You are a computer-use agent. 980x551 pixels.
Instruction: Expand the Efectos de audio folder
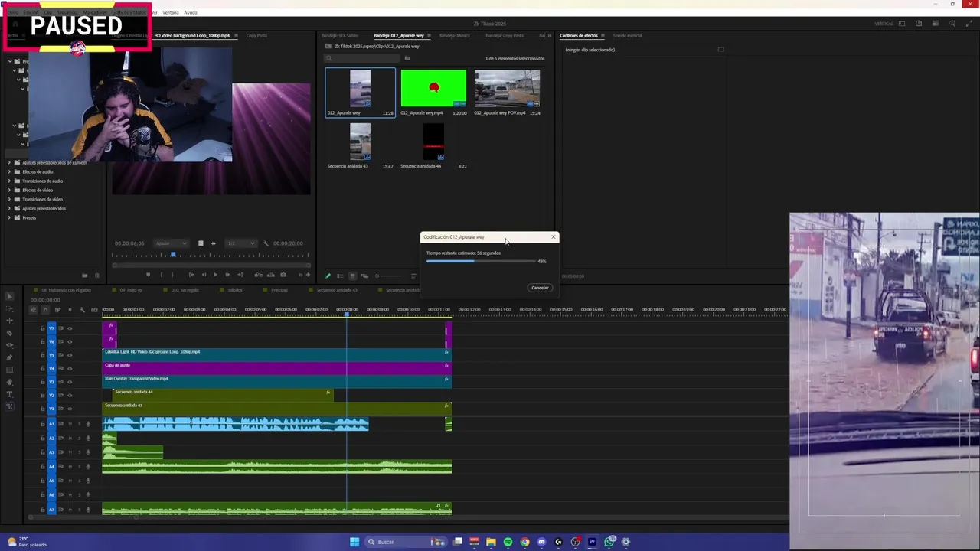9,172
